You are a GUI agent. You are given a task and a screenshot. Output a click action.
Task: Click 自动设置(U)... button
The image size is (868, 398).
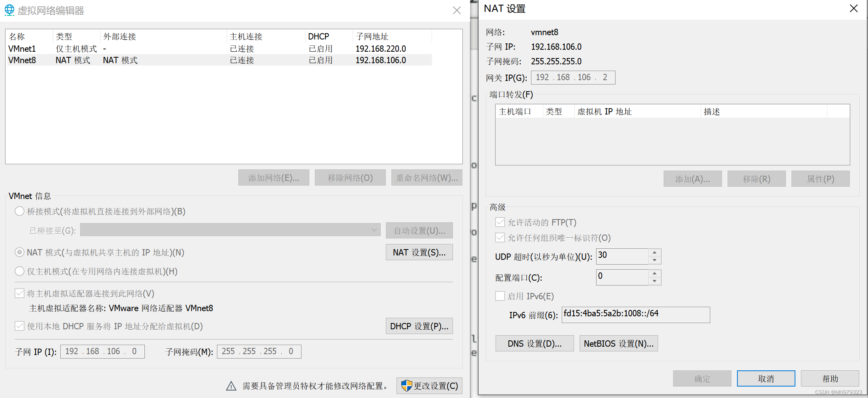pos(419,231)
